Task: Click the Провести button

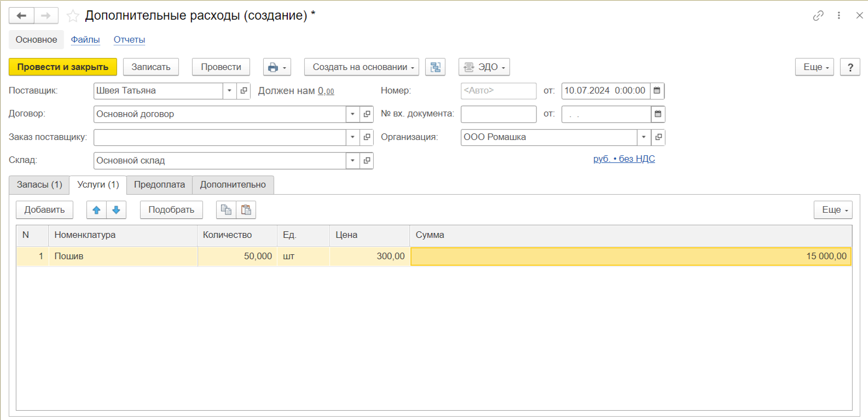Action: click(x=221, y=67)
